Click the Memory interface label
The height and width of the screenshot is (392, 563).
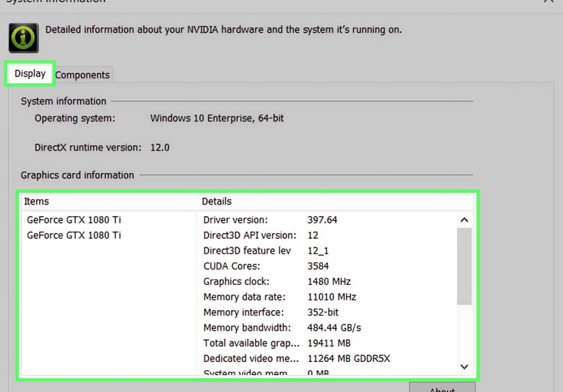(244, 312)
